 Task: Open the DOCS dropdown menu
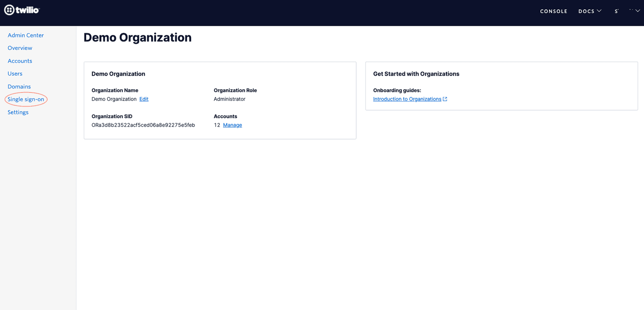coord(590,11)
